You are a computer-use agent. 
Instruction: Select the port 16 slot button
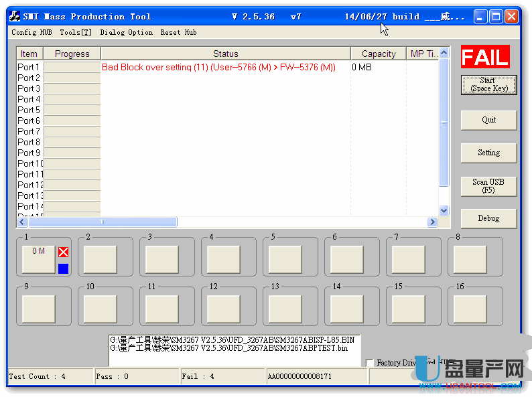(x=470, y=309)
